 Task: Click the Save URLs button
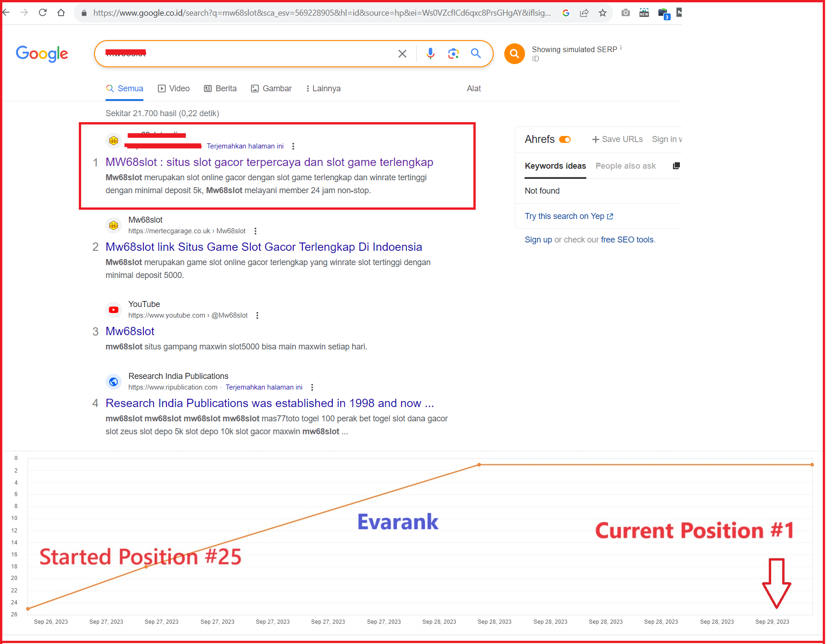click(x=617, y=139)
